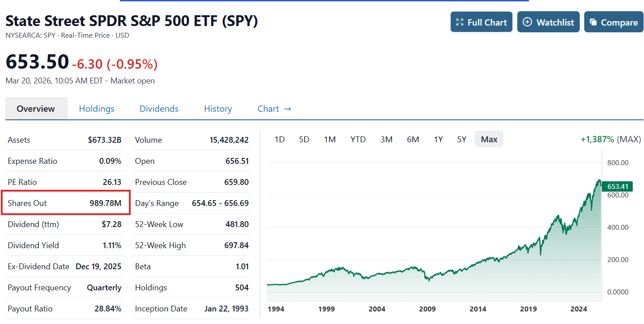
Task: Select the YTD chart range
Action: click(358, 139)
